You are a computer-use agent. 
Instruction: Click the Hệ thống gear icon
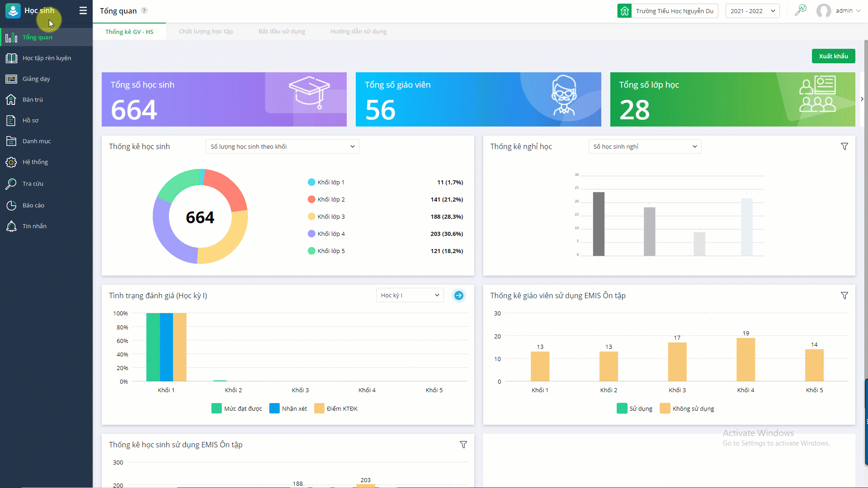(x=11, y=162)
